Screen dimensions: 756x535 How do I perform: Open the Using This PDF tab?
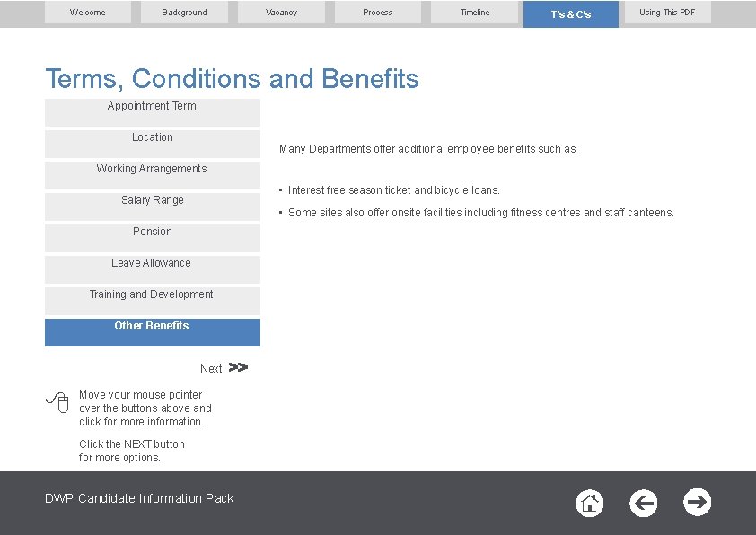pyautogui.click(x=666, y=13)
